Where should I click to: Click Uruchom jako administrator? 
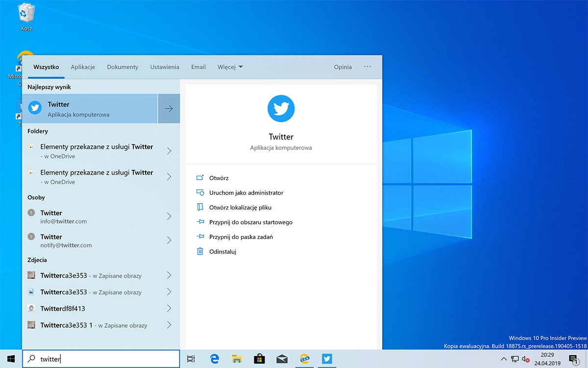tap(246, 193)
